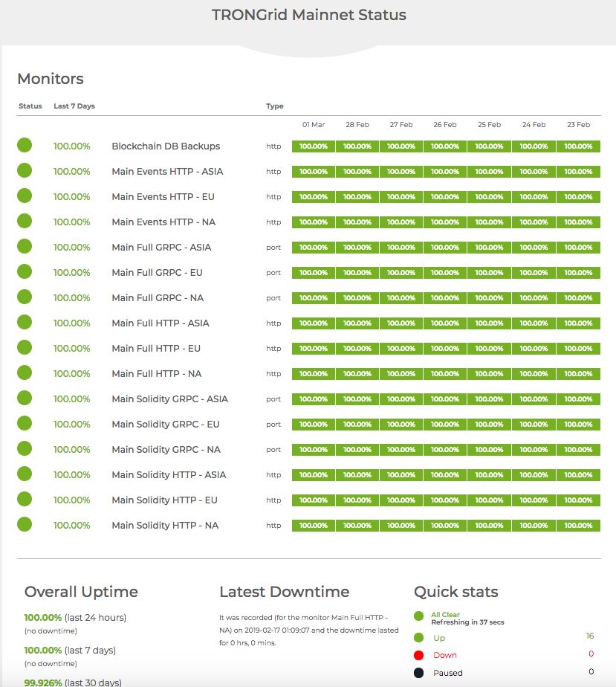
Task: Click the Up count value 16
Action: 590,636
